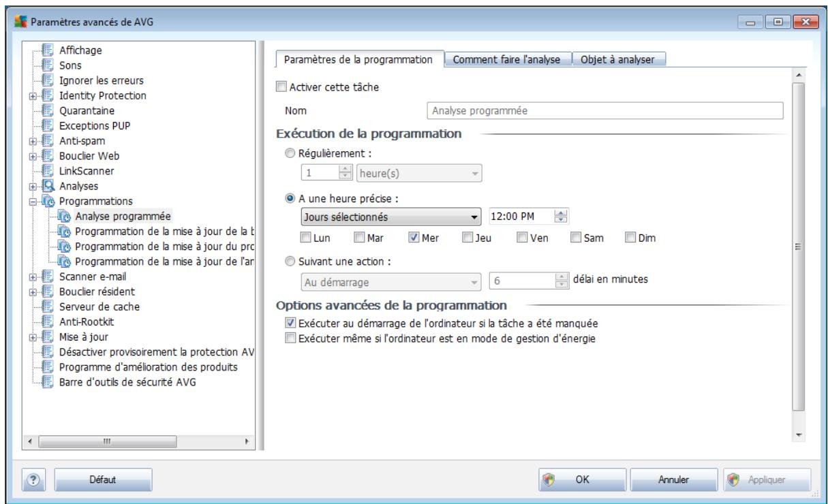The height and width of the screenshot is (504, 828).
Task: Click the Ignorer les erreurs icon
Action: (x=46, y=81)
